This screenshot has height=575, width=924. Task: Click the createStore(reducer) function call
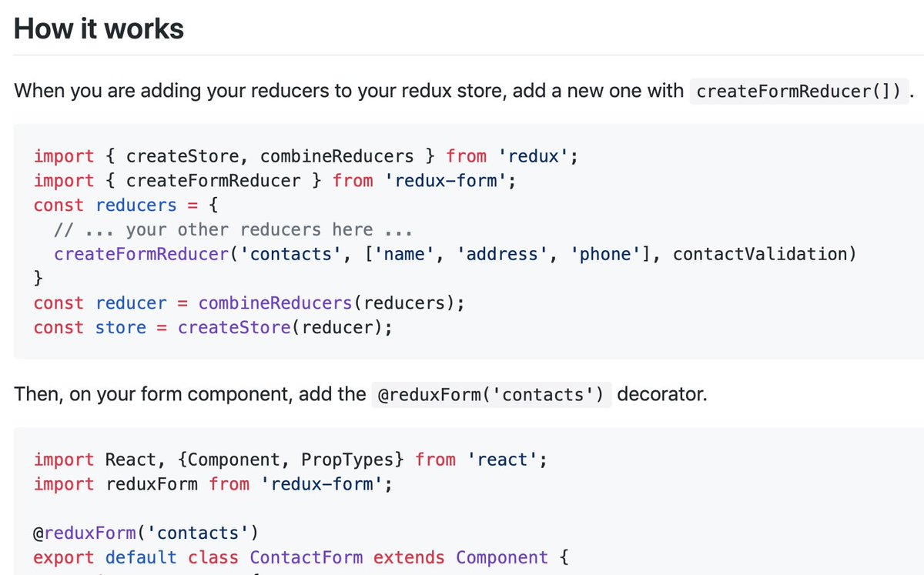click(x=280, y=328)
